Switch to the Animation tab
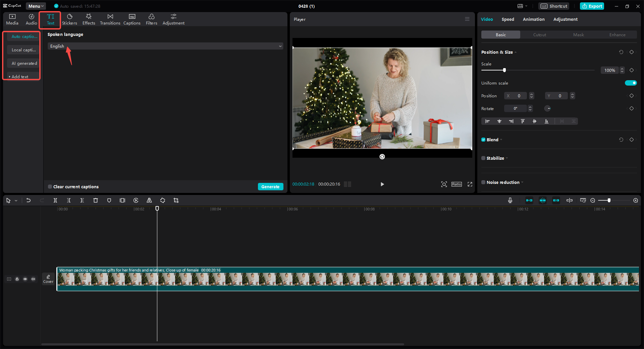 pos(533,19)
